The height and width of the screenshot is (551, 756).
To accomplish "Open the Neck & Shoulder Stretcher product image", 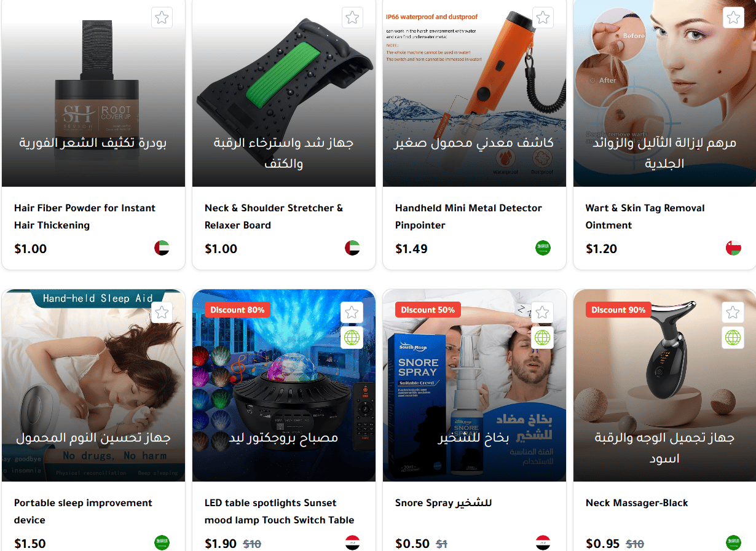I will click(284, 93).
